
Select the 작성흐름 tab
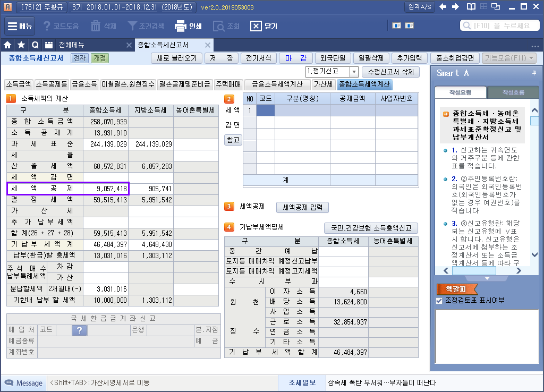(x=513, y=92)
